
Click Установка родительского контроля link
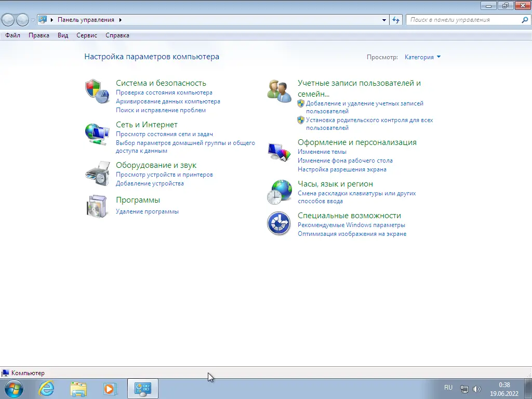click(x=369, y=124)
